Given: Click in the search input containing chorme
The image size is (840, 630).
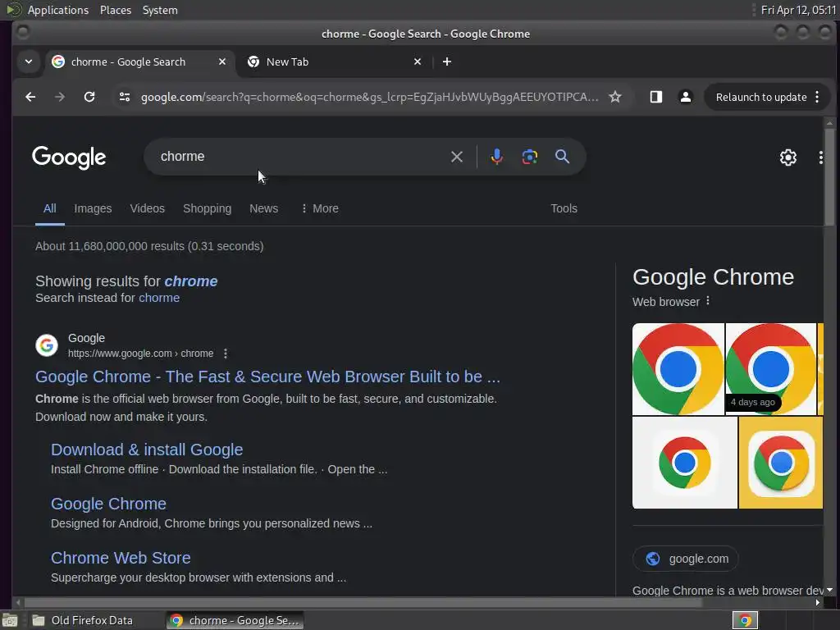Looking at the screenshot, I should coord(300,157).
